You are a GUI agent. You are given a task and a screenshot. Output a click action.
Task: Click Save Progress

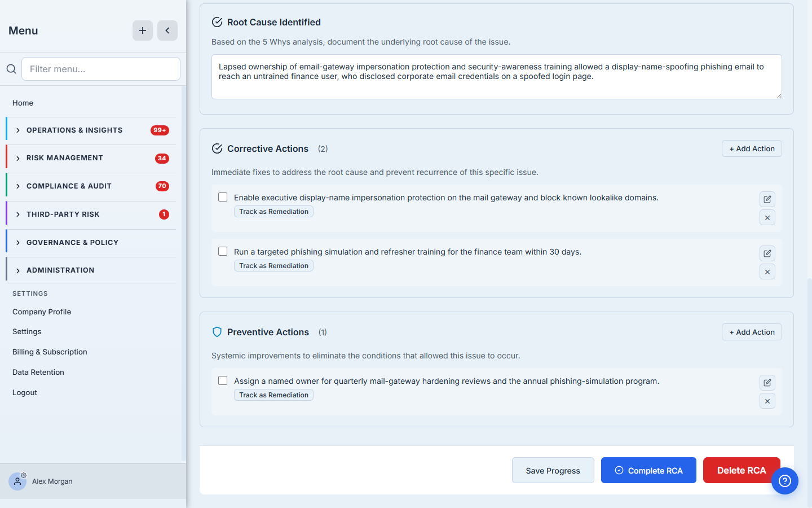[x=553, y=470]
